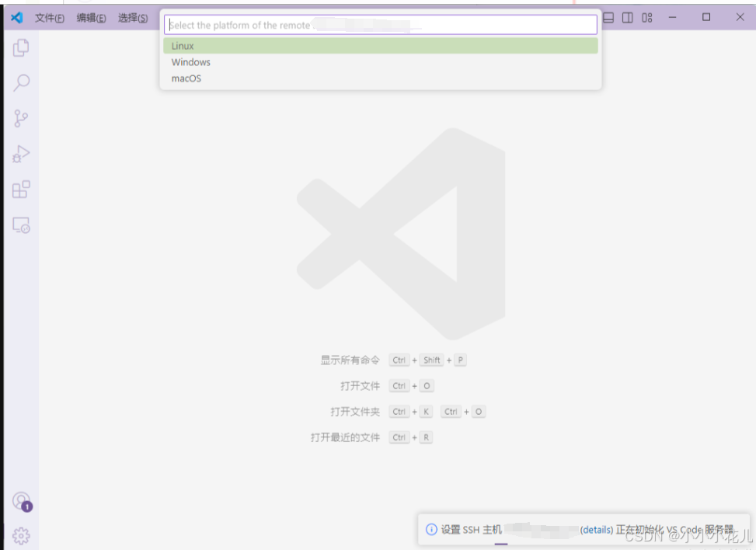Open the Accounts menu with badge
Viewport: 756px width, 550px height.
[22, 502]
